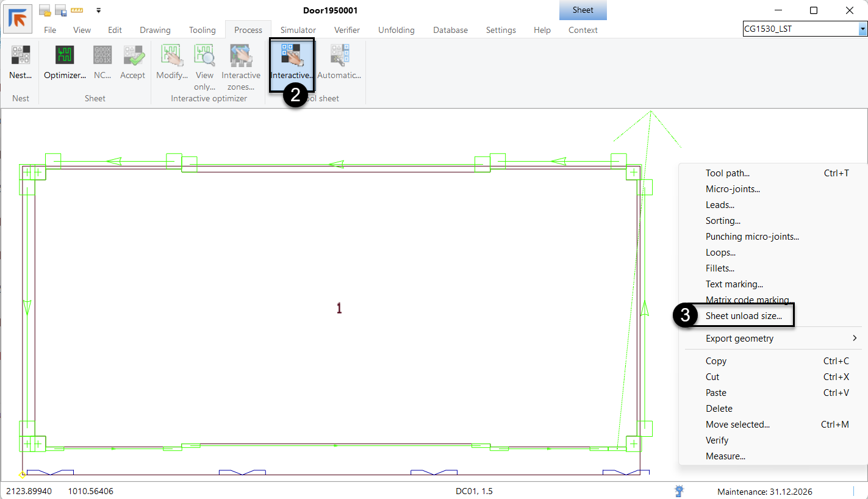Open the Interactive zones tool
The image size is (868, 499).
(x=241, y=56)
